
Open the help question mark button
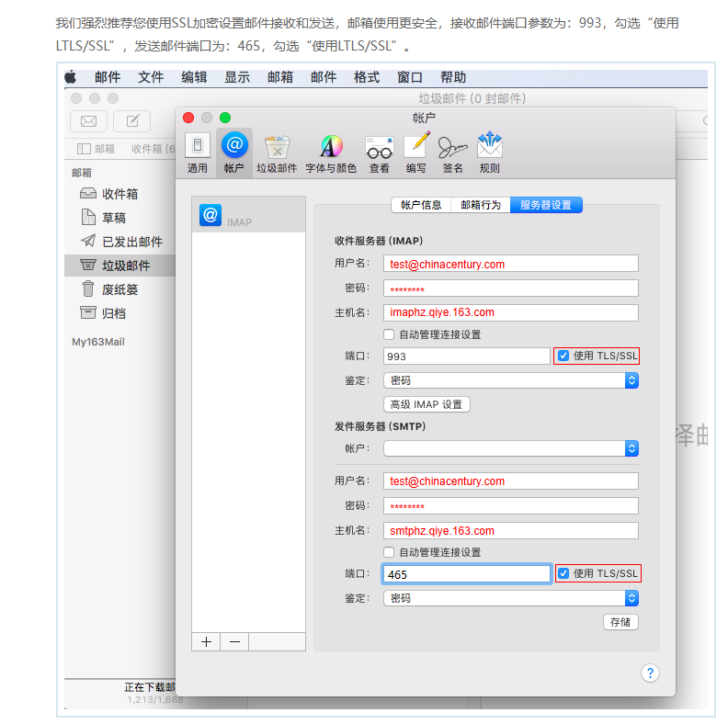pyautogui.click(x=650, y=673)
